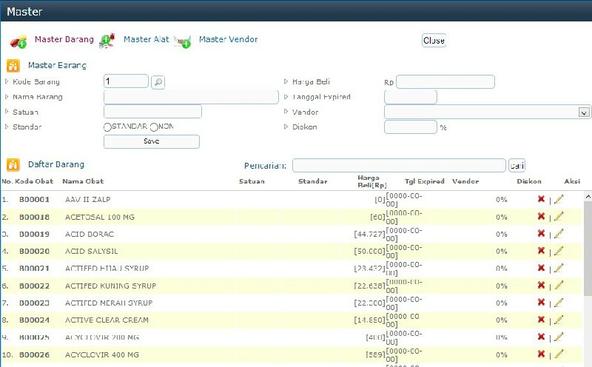Delete the ACID BORAC row

pyautogui.click(x=541, y=234)
